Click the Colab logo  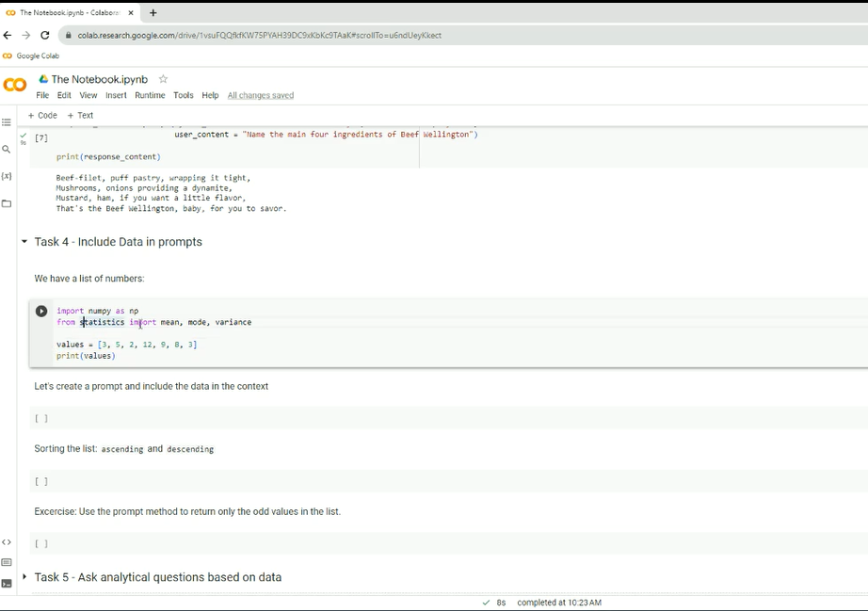[x=15, y=86]
